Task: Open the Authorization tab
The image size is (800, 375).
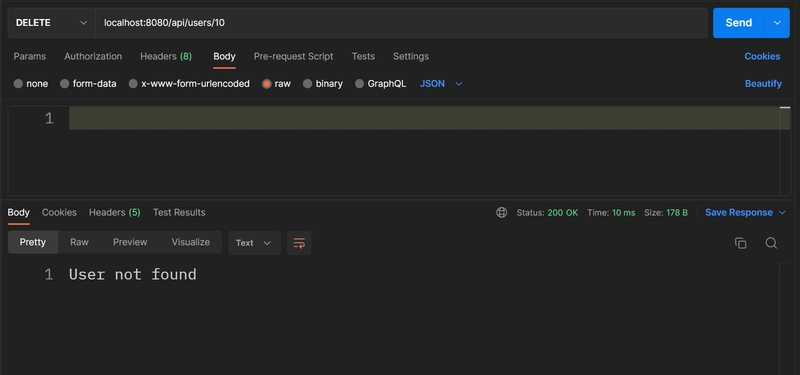Action: (x=93, y=56)
